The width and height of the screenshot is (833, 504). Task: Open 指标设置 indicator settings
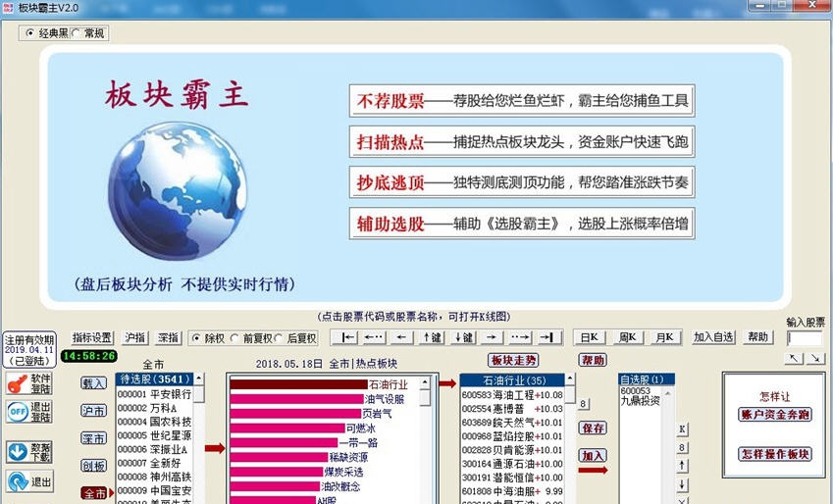pos(92,337)
